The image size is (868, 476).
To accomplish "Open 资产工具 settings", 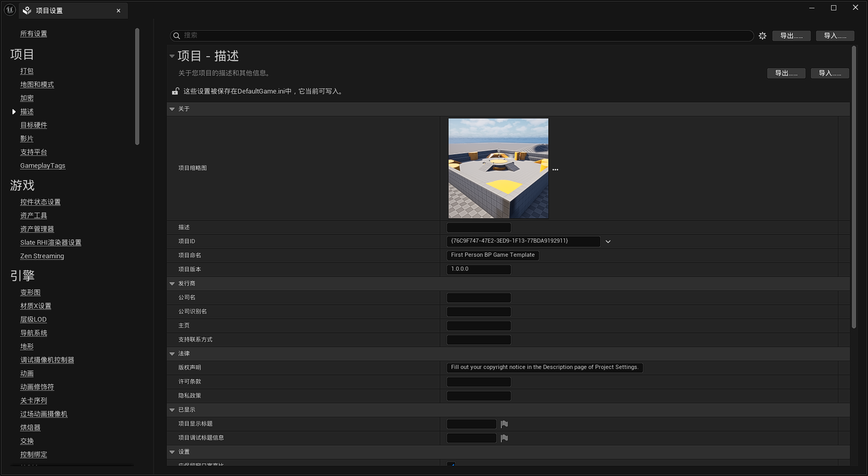I will (x=34, y=216).
